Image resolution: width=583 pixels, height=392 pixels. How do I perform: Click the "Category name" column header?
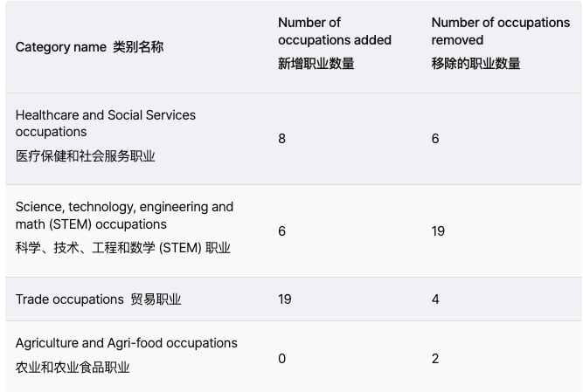pos(59,47)
